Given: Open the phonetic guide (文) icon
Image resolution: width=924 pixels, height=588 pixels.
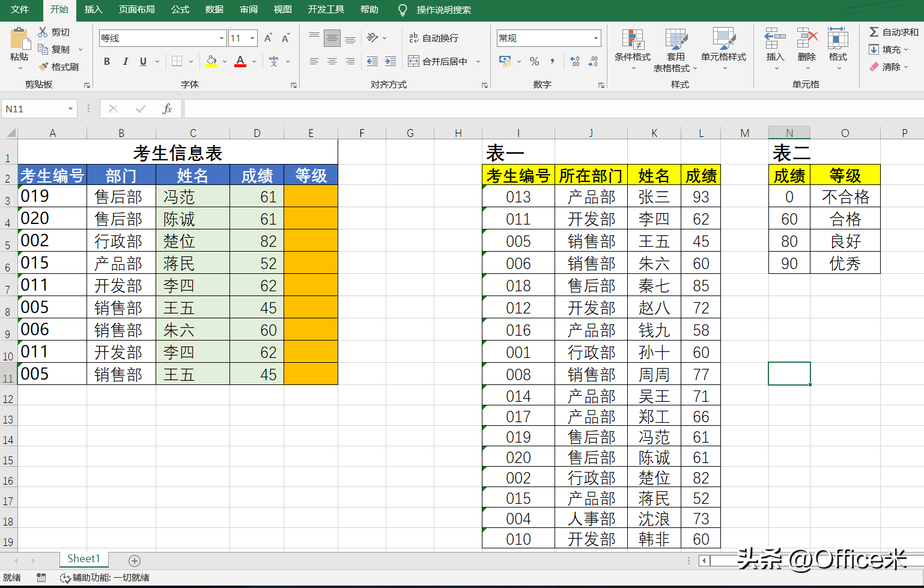Looking at the screenshot, I should [274, 61].
